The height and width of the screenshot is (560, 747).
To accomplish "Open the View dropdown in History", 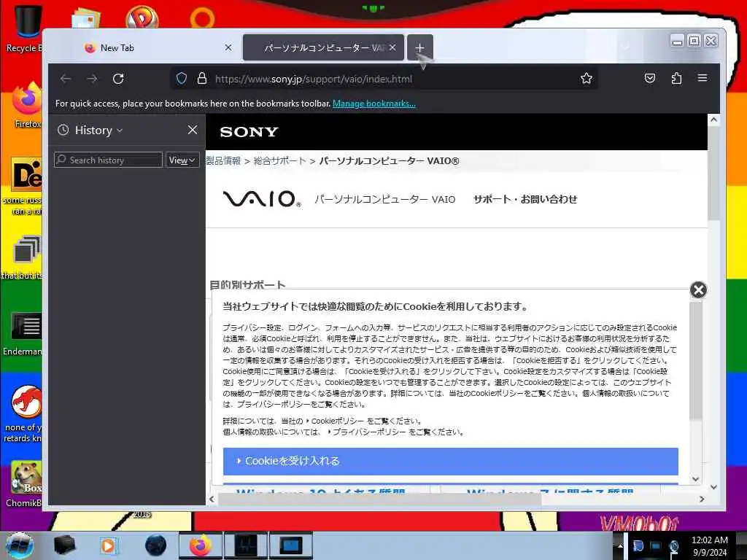I will click(x=182, y=160).
